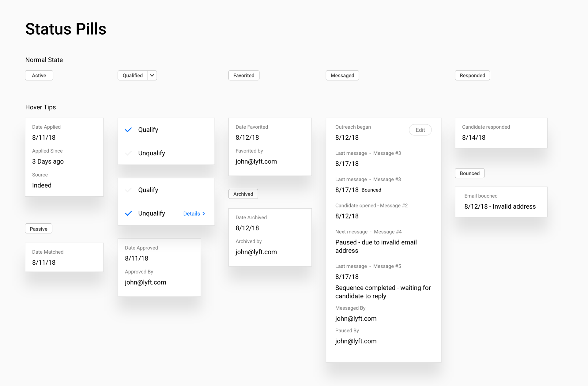588x386 pixels.
Task: Click the Active status pill
Action: pos(39,75)
